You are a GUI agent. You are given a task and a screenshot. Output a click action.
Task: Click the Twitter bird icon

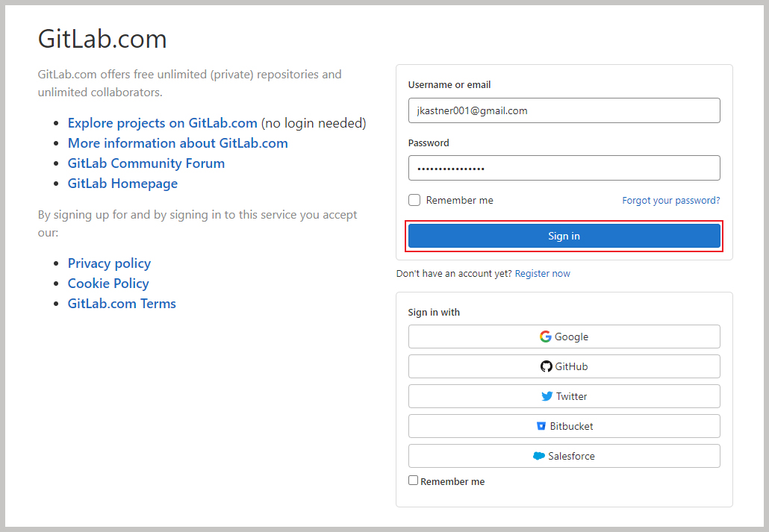pos(547,396)
